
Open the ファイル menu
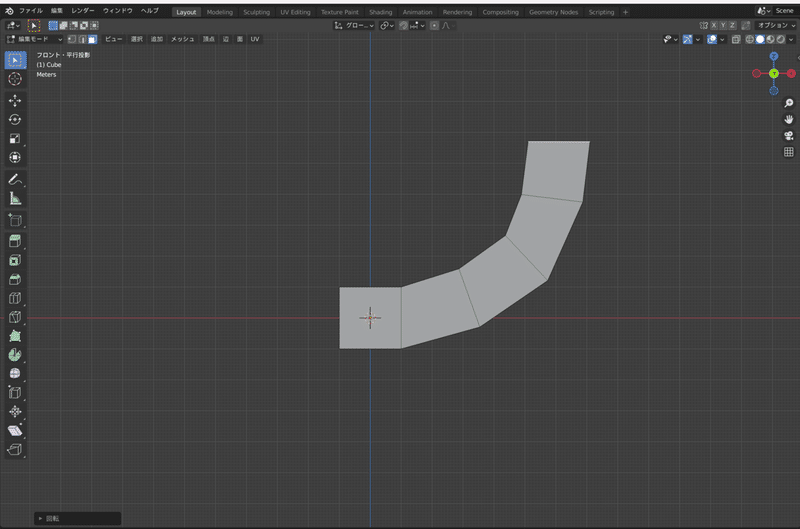[31, 11]
